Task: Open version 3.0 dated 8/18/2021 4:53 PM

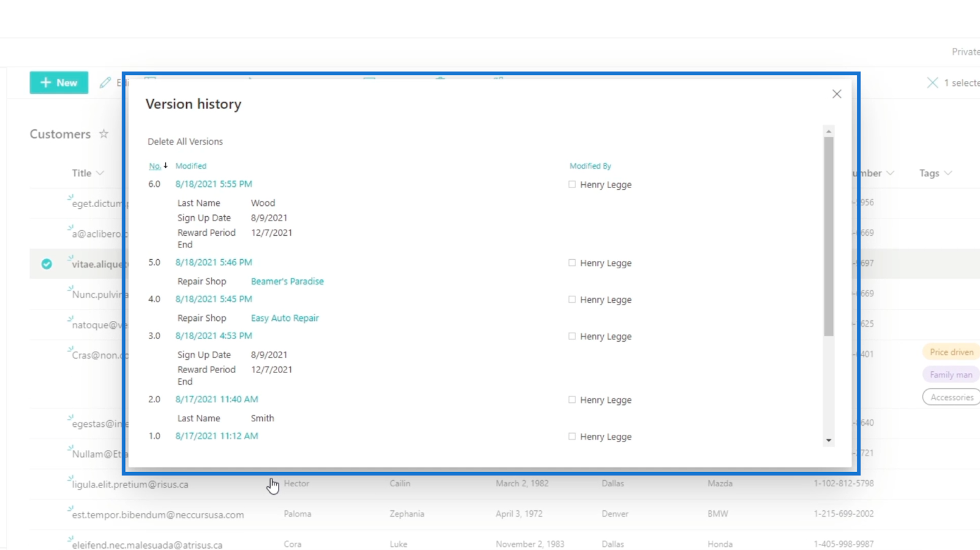Action: 214,336
